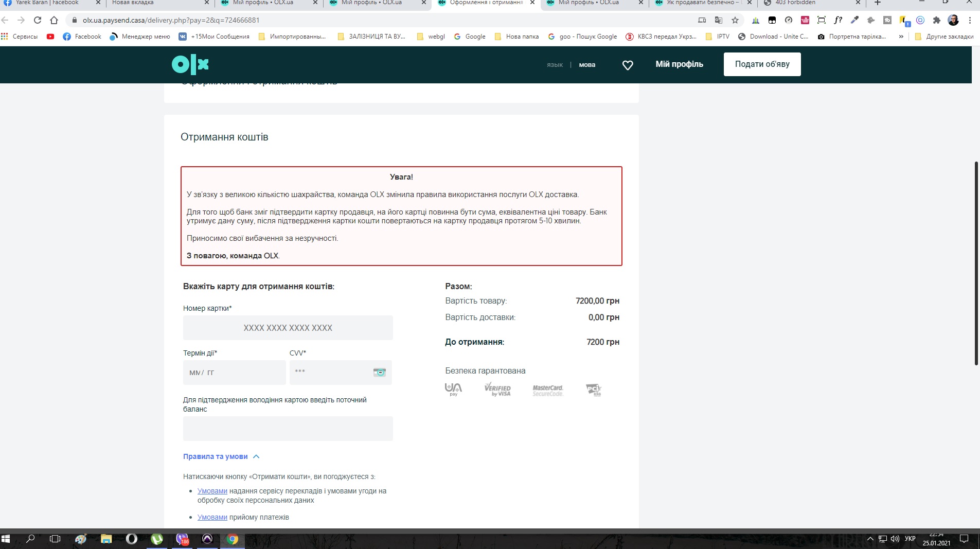This screenshot has width=980, height=549.
Task: Focus the Номер картки input field
Action: tap(288, 328)
